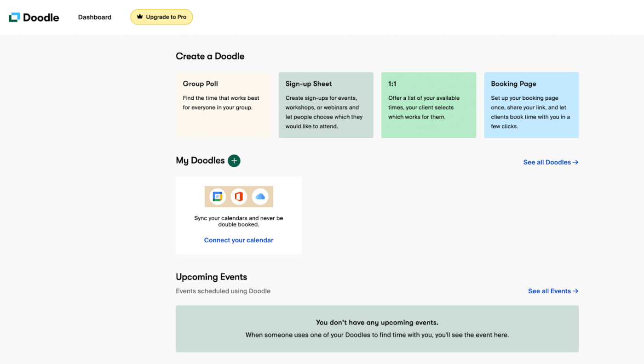644x364 pixels.
Task: Open the See all Doodles link
Action: pos(551,162)
